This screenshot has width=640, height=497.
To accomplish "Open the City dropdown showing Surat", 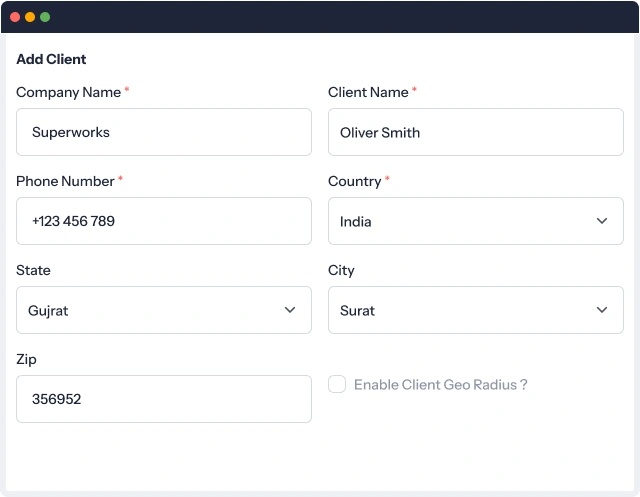I will point(476,310).
